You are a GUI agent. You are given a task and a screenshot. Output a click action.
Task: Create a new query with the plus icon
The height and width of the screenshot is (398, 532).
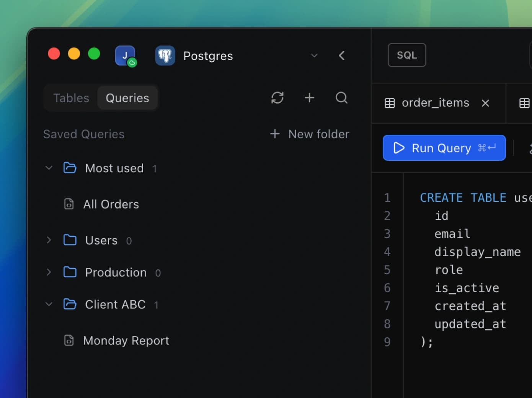coord(309,98)
